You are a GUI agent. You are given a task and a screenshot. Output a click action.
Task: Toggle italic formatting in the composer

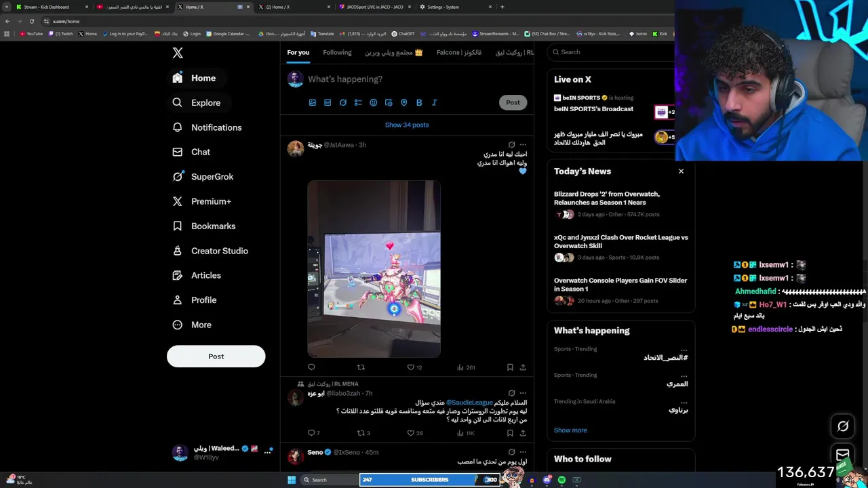coord(435,102)
